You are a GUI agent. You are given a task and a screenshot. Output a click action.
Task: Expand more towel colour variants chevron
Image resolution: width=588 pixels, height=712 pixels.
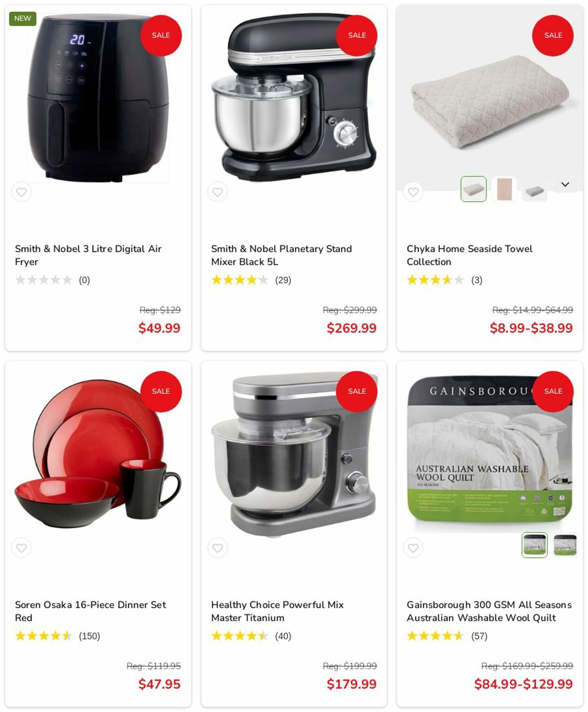pos(565,184)
